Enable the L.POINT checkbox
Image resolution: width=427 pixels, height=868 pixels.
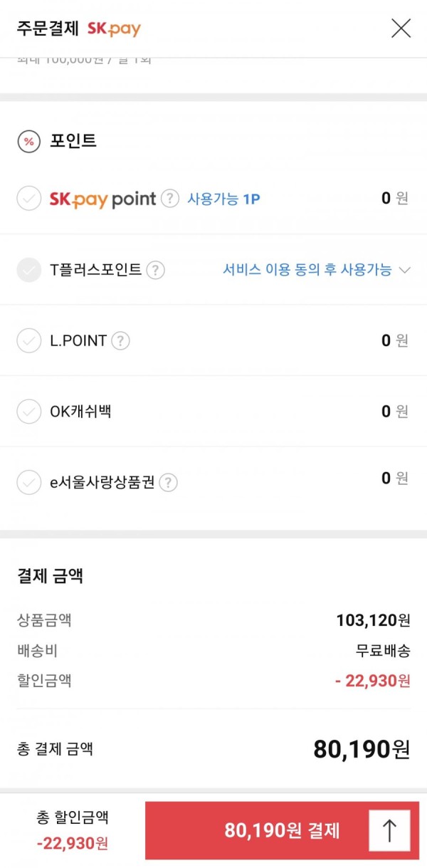29,341
